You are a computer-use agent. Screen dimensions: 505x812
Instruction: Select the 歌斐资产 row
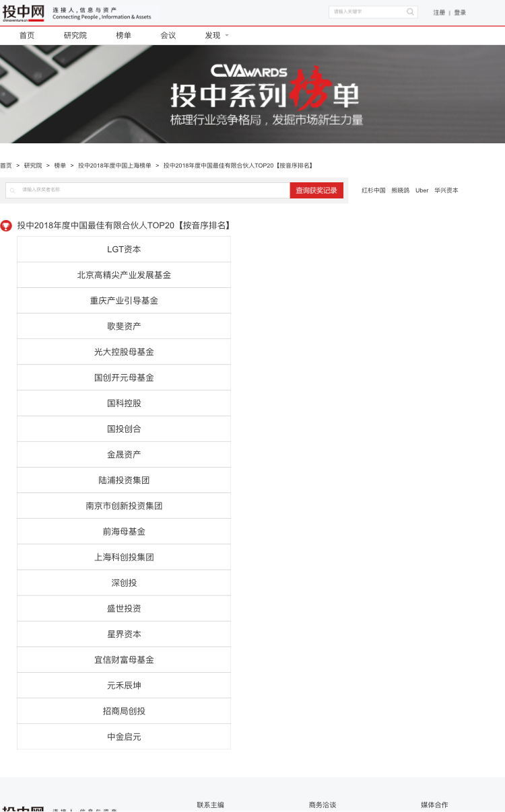coord(124,326)
